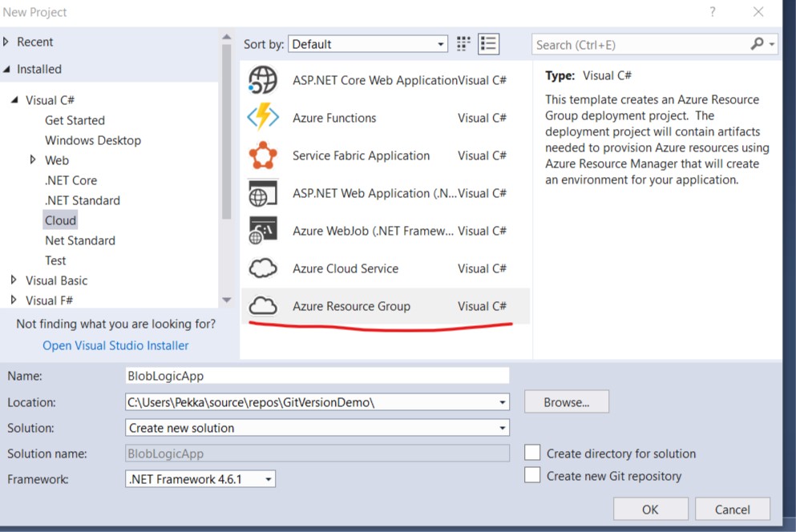796x532 pixels.
Task: Click the Azure Resource Group cloud icon
Action: [x=262, y=306]
